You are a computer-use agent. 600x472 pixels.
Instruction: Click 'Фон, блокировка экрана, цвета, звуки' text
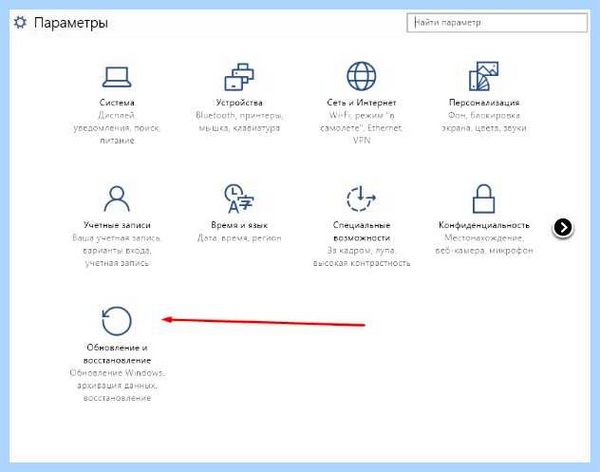pyautogui.click(x=484, y=121)
